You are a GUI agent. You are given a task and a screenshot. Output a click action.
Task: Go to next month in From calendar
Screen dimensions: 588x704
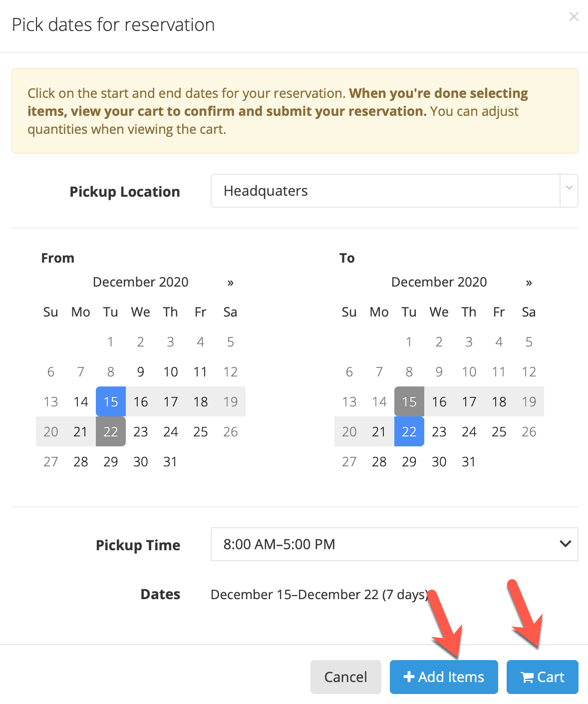click(230, 283)
